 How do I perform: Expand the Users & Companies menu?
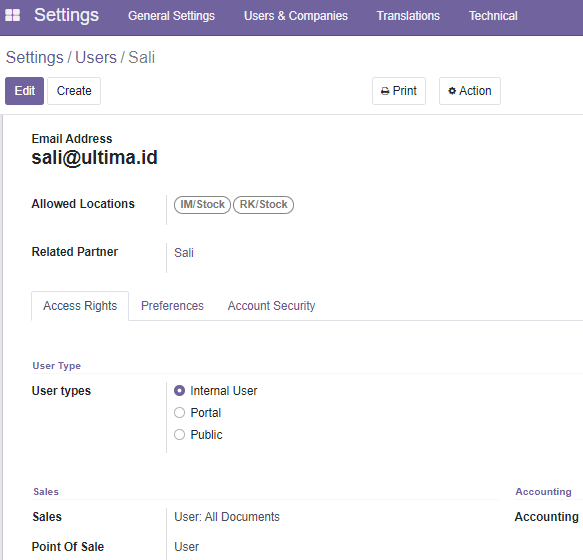click(x=296, y=16)
